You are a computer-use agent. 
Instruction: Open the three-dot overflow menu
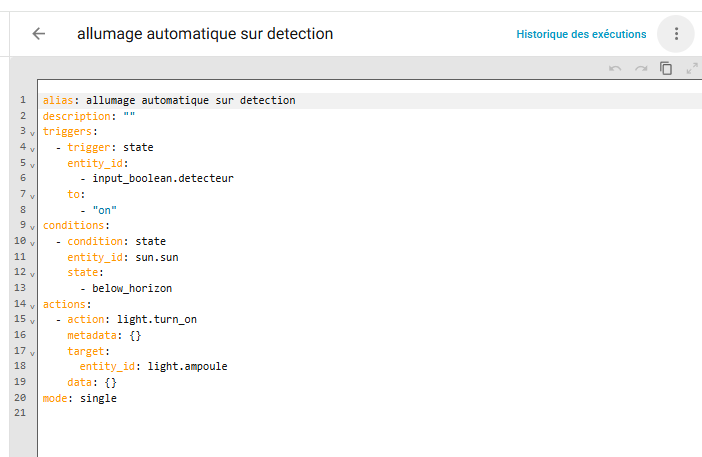(x=676, y=33)
